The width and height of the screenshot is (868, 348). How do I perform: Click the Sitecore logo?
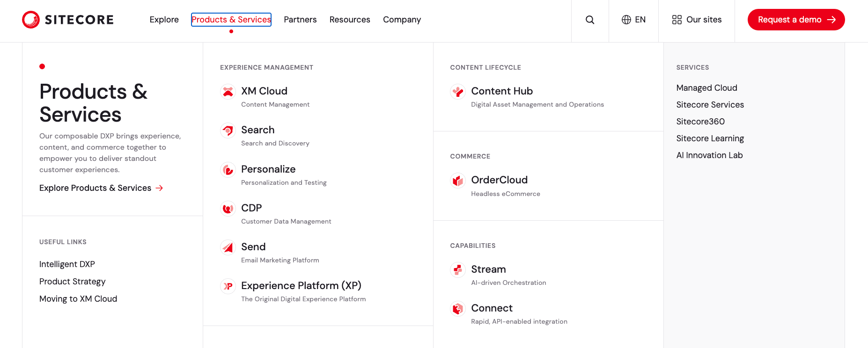tap(68, 20)
